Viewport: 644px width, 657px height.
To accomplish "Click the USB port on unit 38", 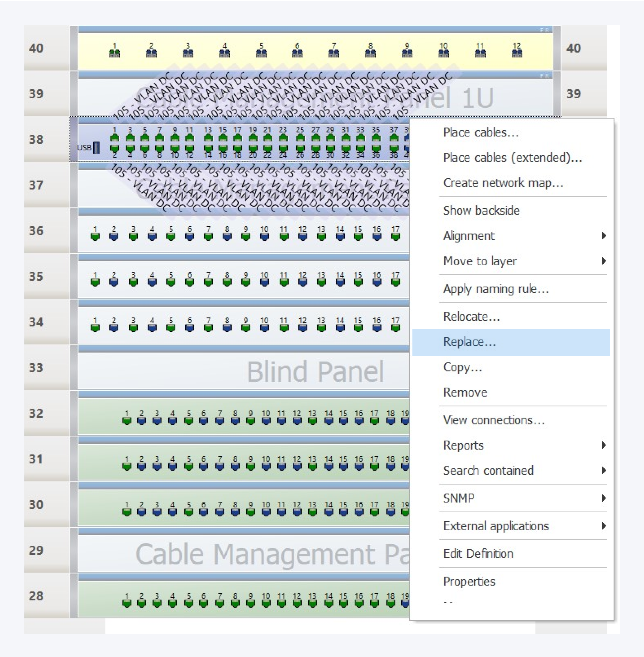I will 96,148.
